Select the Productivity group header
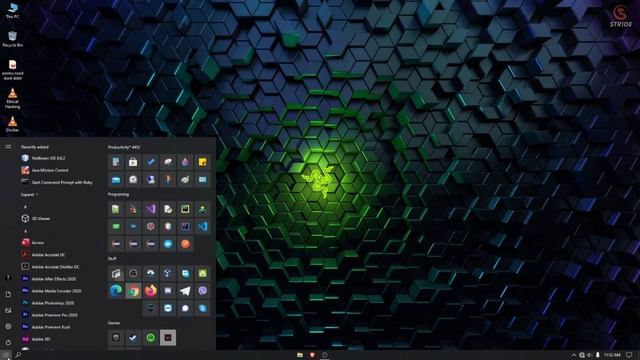The image size is (640, 360). coord(124,147)
